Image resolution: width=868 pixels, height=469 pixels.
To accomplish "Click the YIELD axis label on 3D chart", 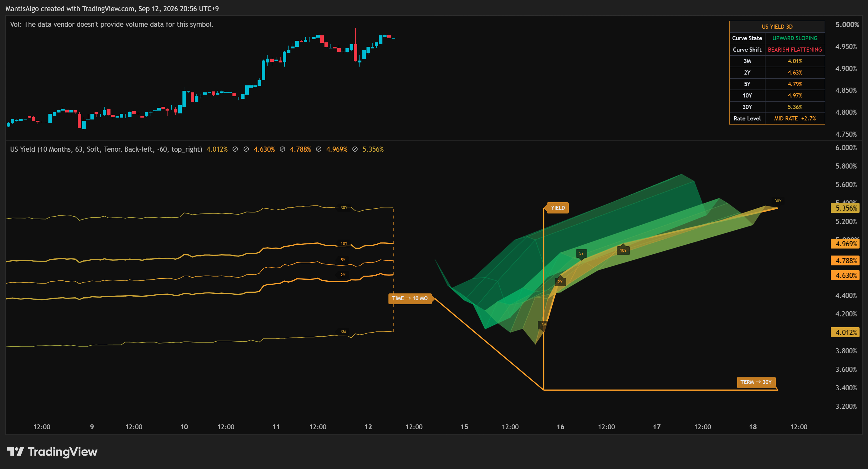I will [557, 208].
